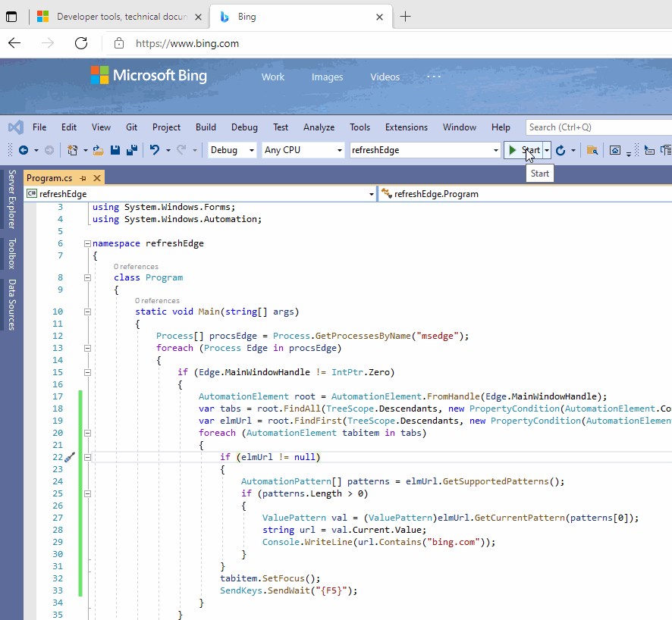Collapse the class Program block
672x620 pixels.
tap(87, 278)
